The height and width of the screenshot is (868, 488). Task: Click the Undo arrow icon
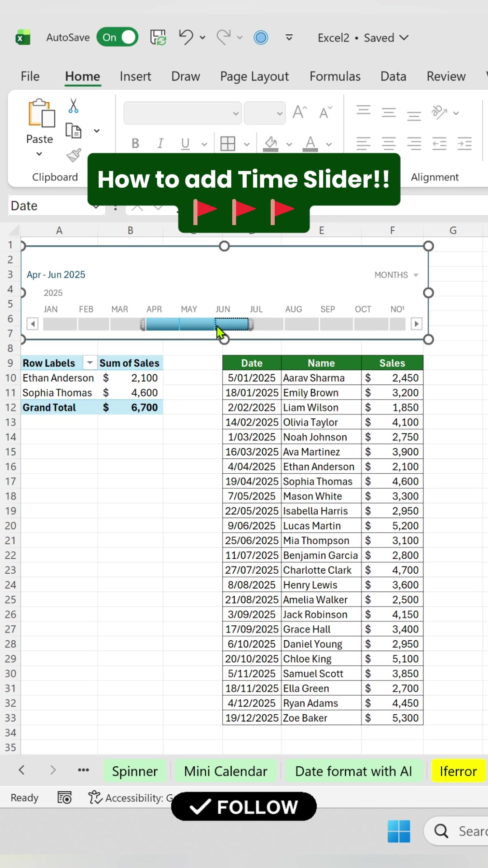(x=186, y=37)
